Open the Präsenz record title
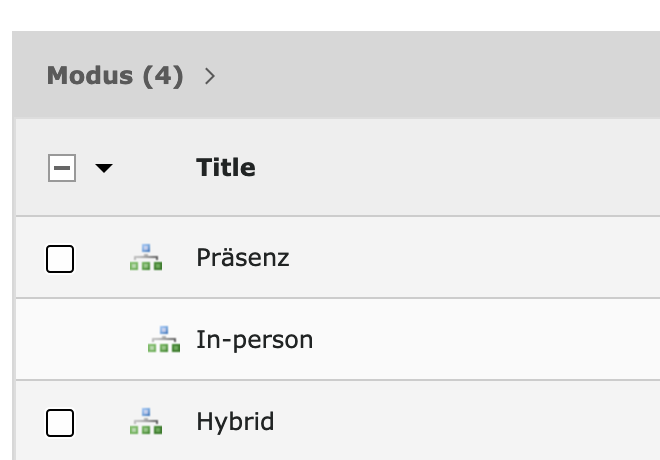The height and width of the screenshot is (460, 660). pyautogui.click(x=243, y=257)
